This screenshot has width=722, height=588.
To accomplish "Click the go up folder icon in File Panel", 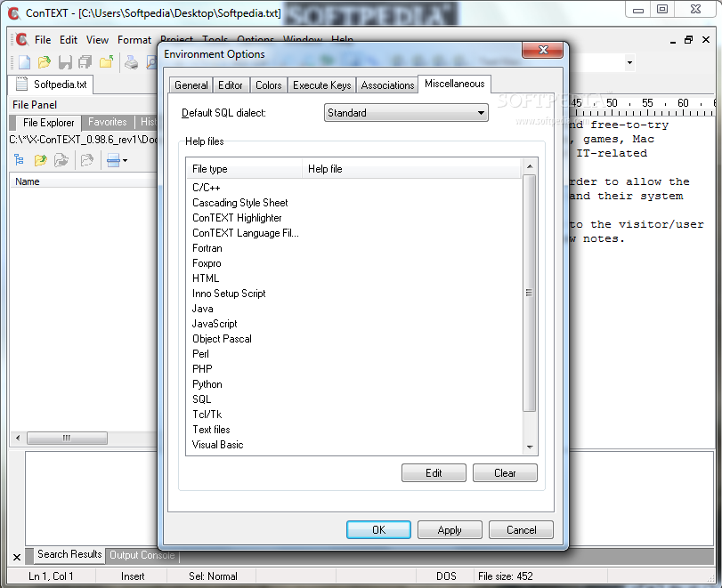I will (41, 160).
